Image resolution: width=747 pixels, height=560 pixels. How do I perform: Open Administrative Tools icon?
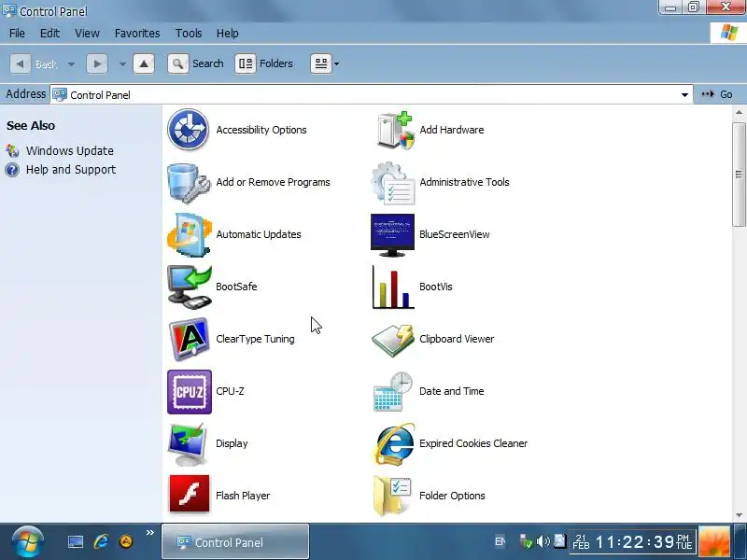(x=393, y=183)
